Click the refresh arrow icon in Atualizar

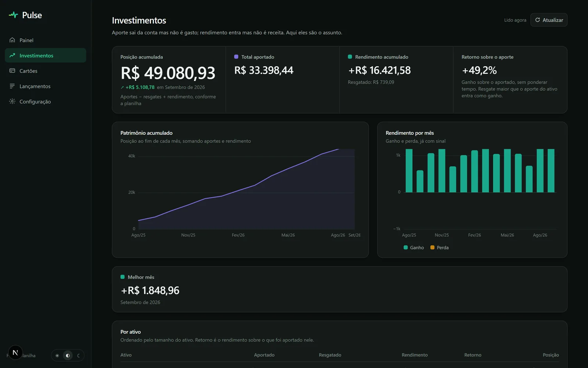538,20
